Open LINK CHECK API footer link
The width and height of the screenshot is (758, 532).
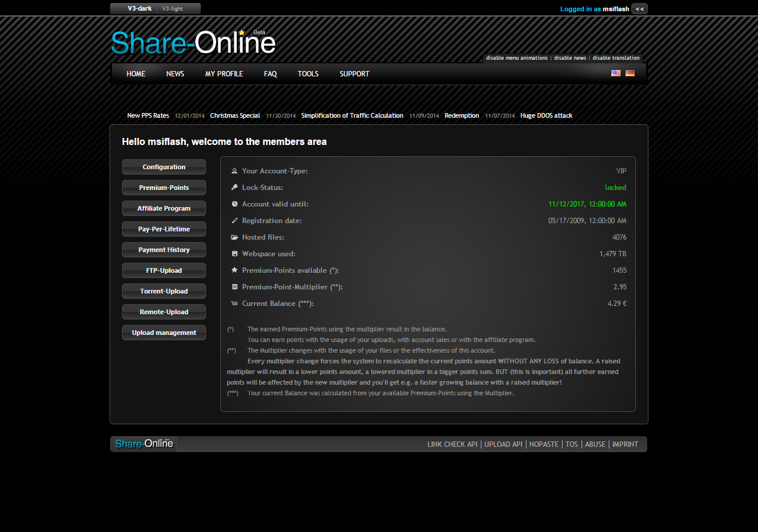pyautogui.click(x=452, y=444)
